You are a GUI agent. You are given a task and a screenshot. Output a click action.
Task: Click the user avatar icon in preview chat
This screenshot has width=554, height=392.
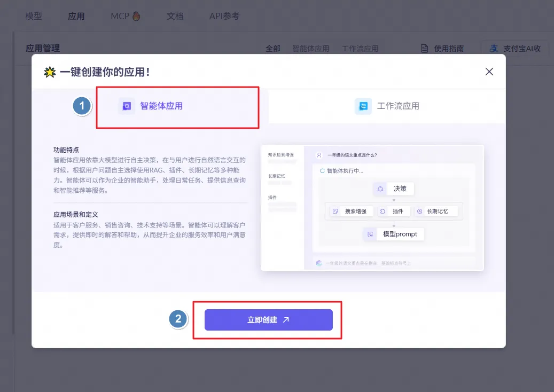(319, 155)
